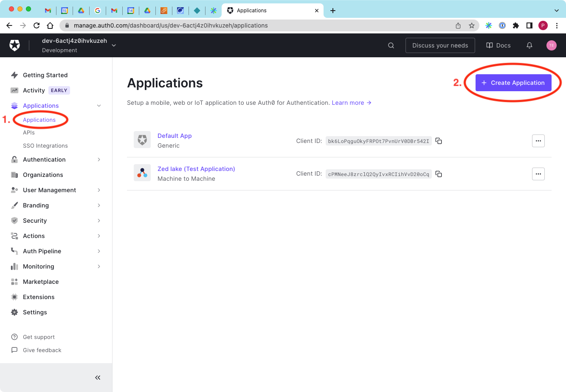Switch to the Google browser tab

(x=98, y=11)
